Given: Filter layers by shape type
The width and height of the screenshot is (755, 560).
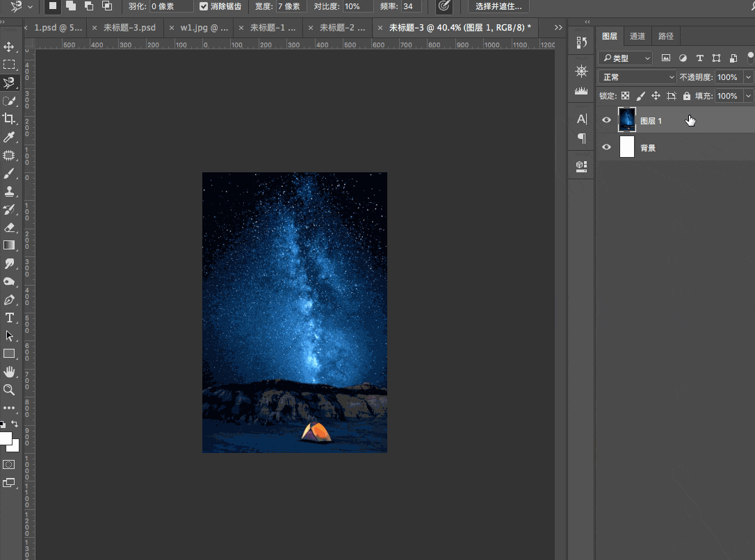Looking at the screenshot, I should (x=717, y=58).
